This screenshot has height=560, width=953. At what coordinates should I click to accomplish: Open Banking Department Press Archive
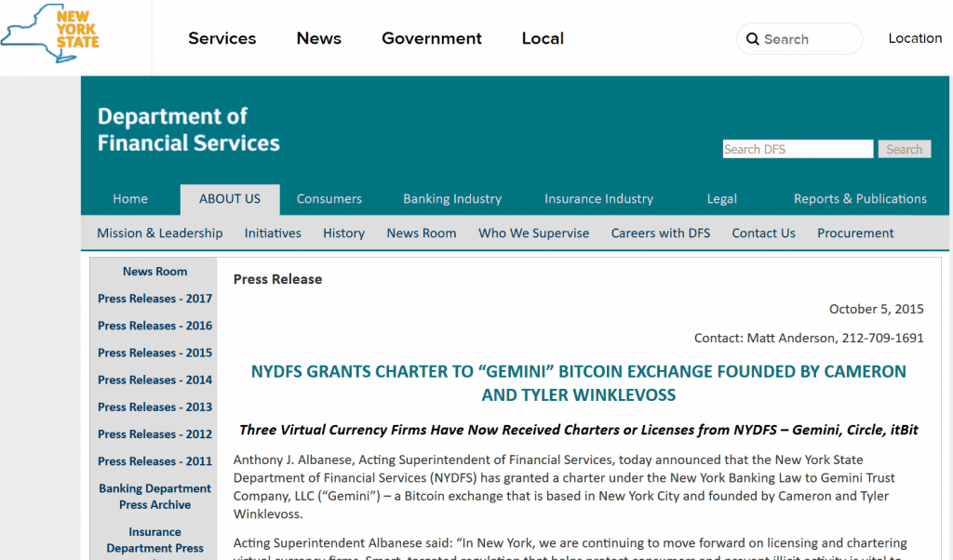(155, 496)
